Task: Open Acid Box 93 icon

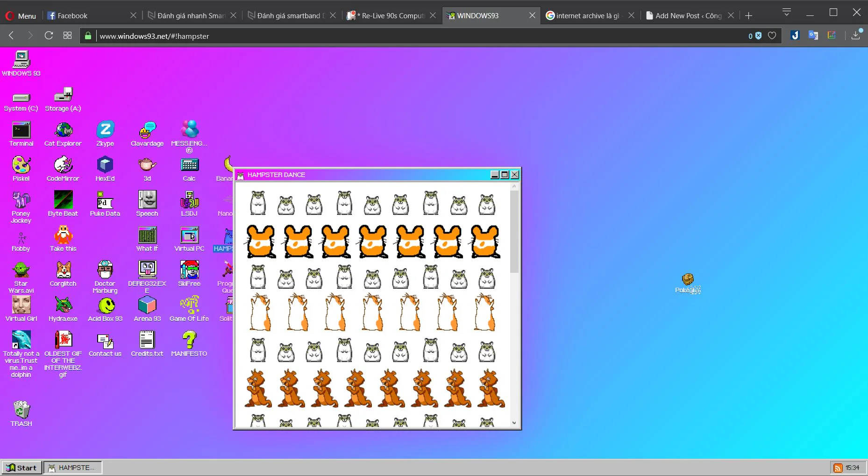Action: (x=105, y=309)
